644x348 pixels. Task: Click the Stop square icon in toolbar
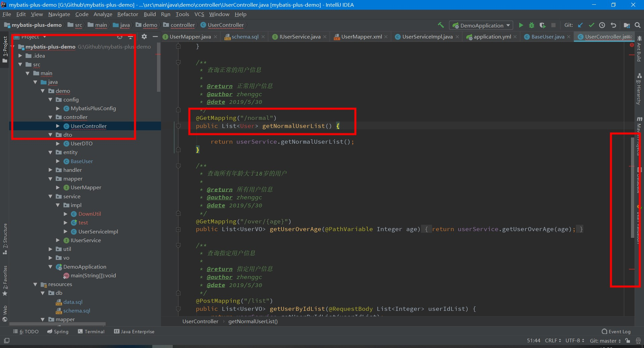pyautogui.click(x=553, y=25)
